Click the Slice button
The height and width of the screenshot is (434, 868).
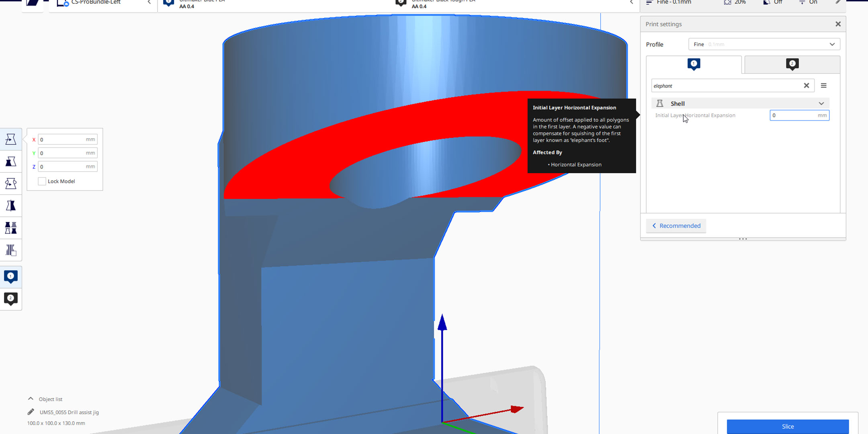point(788,426)
